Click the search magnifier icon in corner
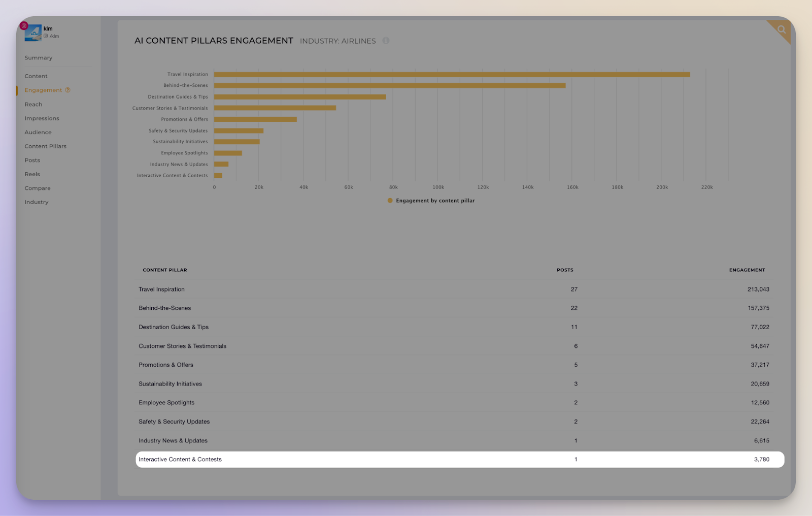The height and width of the screenshot is (516, 812). [x=782, y=29]
